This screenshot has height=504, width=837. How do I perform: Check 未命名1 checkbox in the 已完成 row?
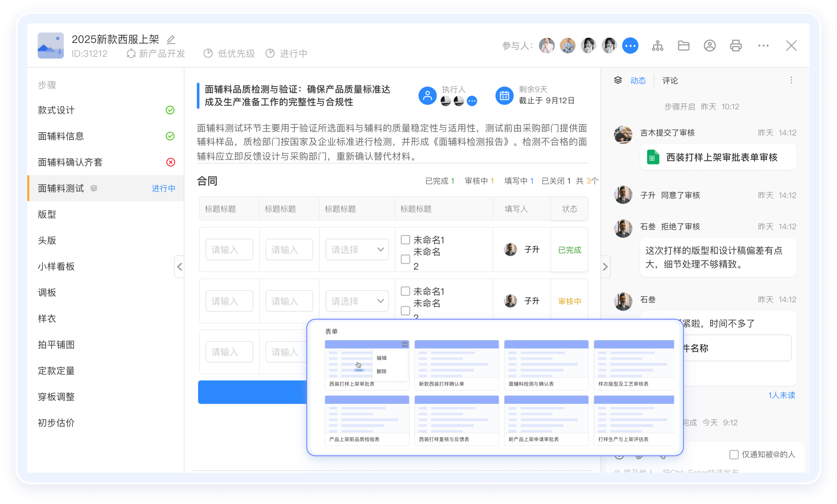coord(405,240)
